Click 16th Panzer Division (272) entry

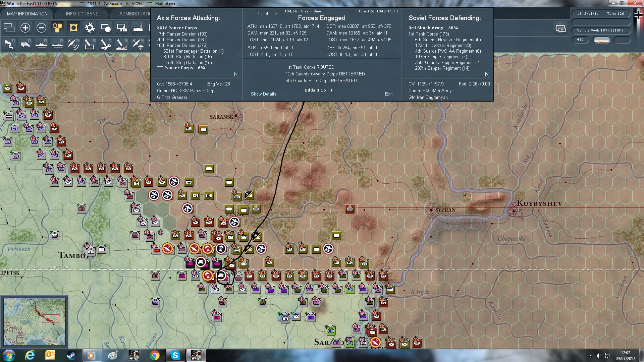pyautogui.click(x=182, y=45)
